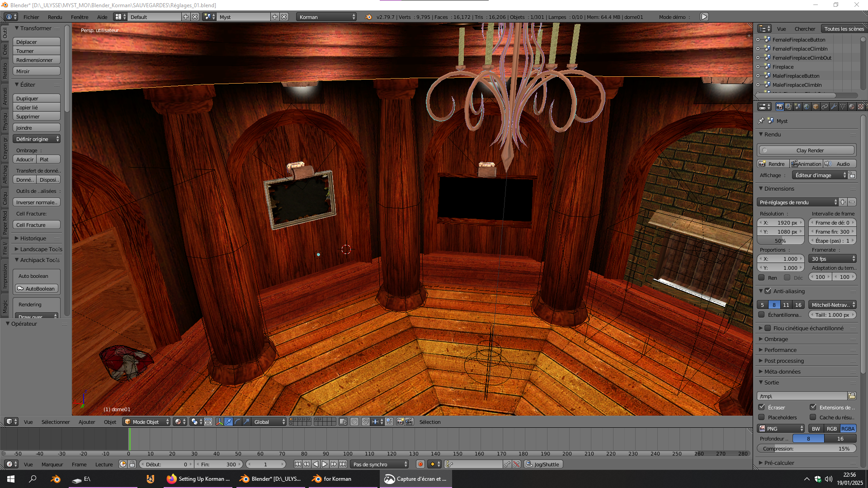The height and width of the screenshot is (488, 868).
Task: Expand the Fireplace outliner item
Action: coord(758,67)
